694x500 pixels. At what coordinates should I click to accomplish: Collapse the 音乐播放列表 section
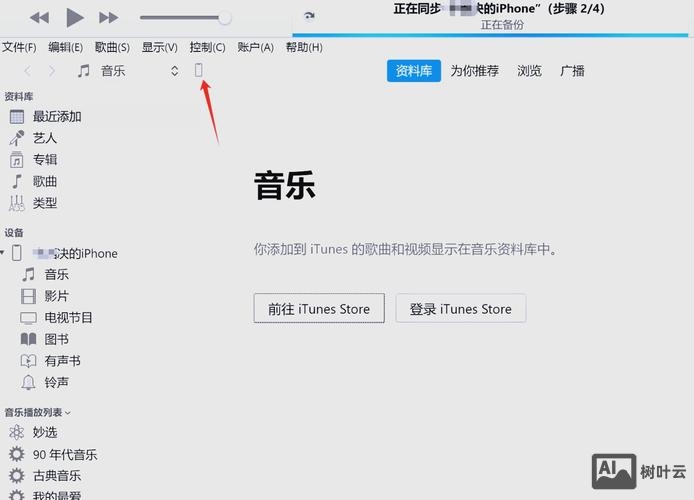pyautogui.click(x=68, y=413)
